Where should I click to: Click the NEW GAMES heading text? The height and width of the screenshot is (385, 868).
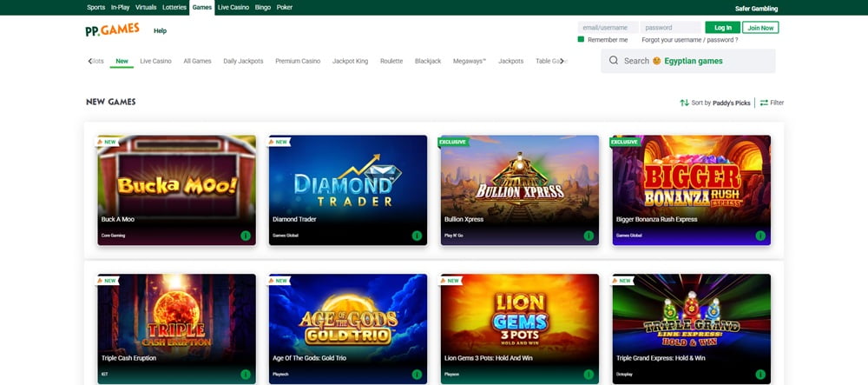111,102
